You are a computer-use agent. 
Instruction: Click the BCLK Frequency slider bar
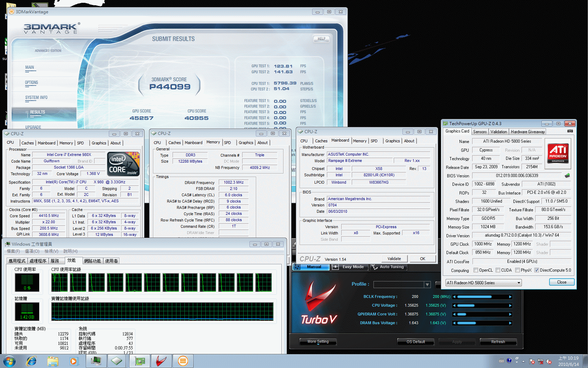tap(482, 297)
